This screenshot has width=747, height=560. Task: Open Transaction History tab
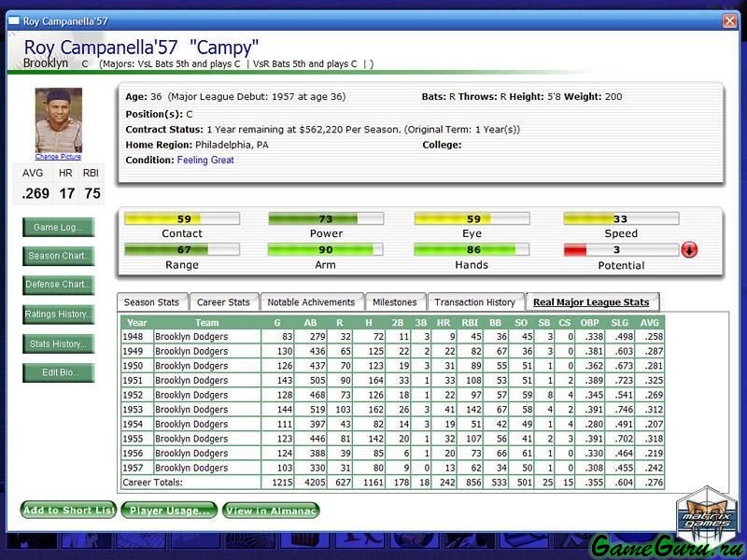(x=475, y=302)
